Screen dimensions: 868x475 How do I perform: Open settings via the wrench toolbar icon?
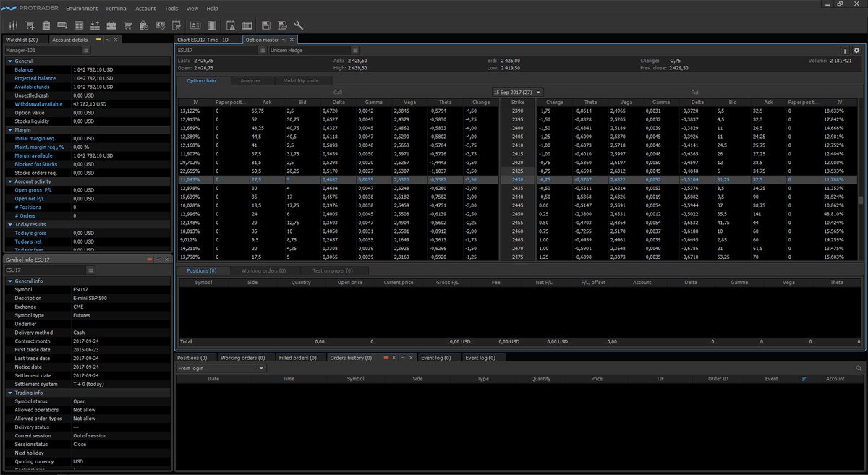pos(298,25)
